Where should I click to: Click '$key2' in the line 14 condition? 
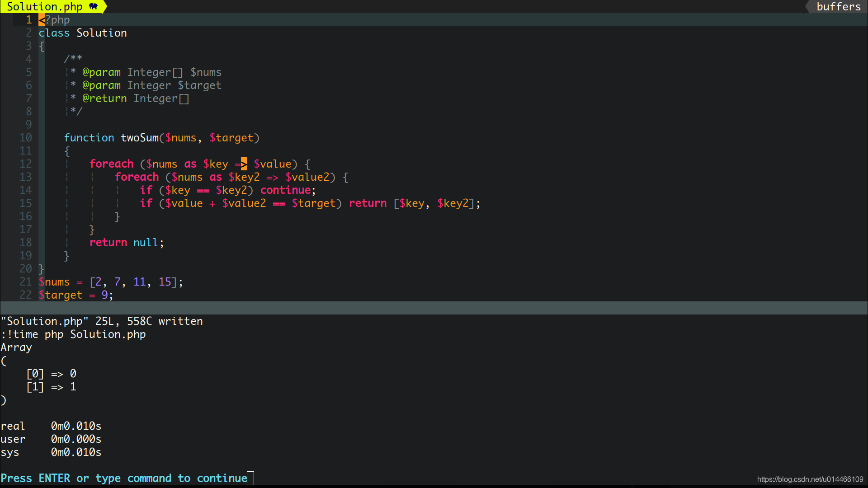pos(231,190)
